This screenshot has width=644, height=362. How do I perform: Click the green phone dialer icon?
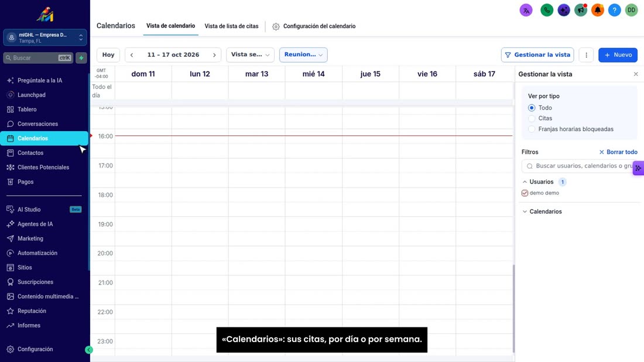pos(547,11)
